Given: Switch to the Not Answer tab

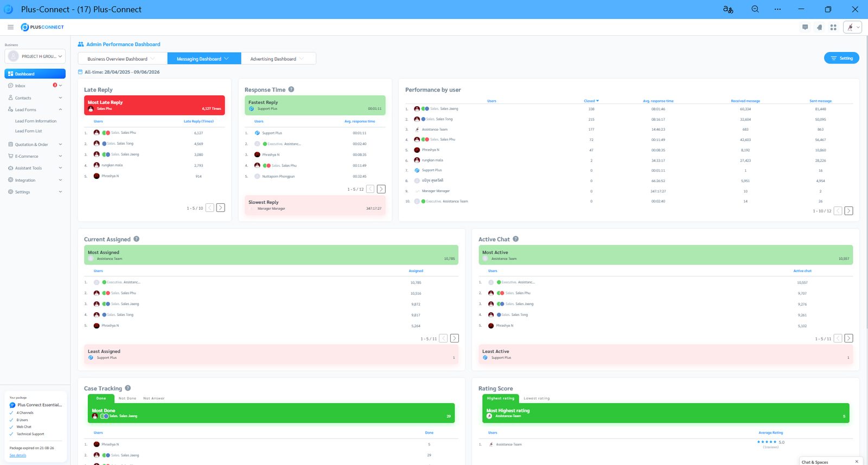Looking at the screenshot, I should (154, 398).
